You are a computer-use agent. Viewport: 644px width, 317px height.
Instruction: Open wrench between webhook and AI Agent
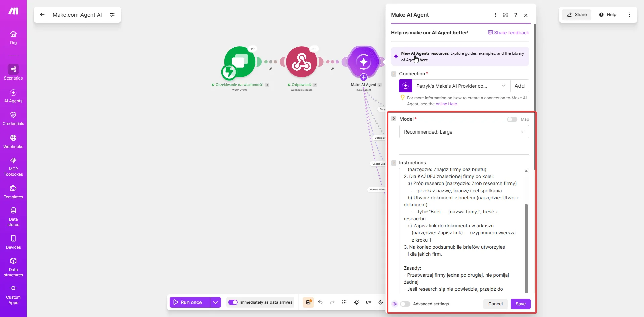pyautogui.click(x=332, y=69)
